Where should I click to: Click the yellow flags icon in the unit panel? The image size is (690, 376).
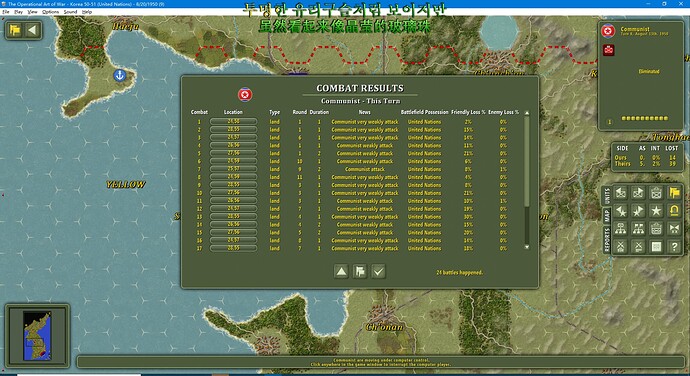674,193
